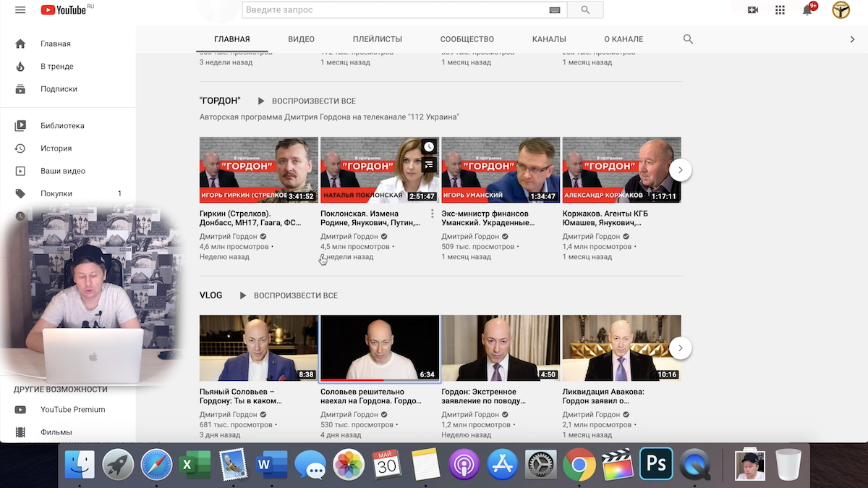Open Коржаков. Агенты КГБ video title

[x=605, y=219]
